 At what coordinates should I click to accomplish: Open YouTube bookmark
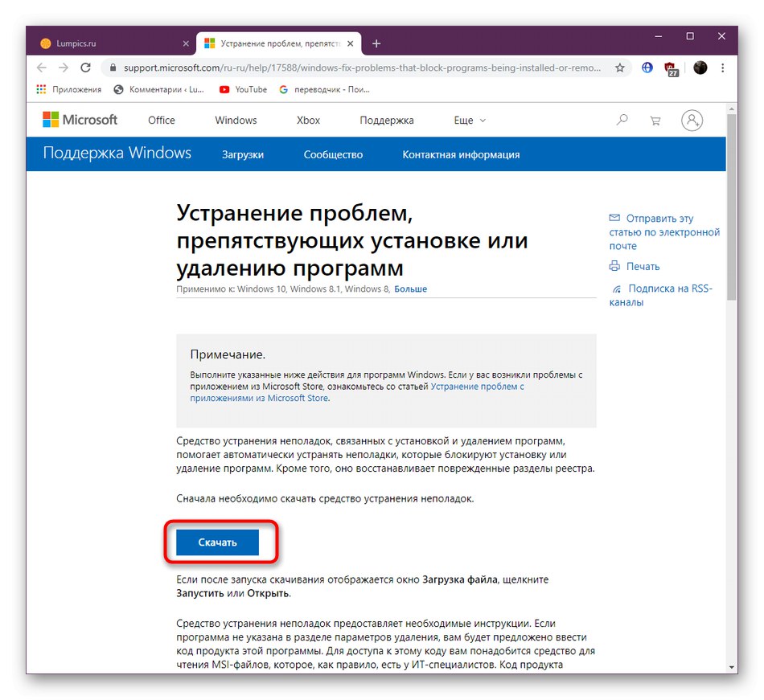(x=243, y=89)
